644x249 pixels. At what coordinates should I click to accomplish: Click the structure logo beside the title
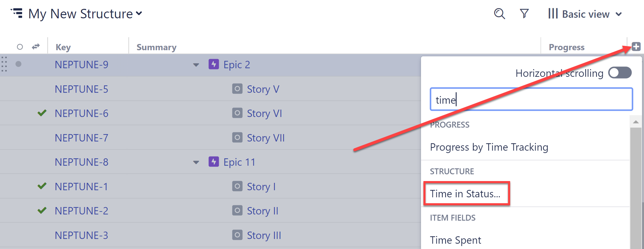point(16,13)
